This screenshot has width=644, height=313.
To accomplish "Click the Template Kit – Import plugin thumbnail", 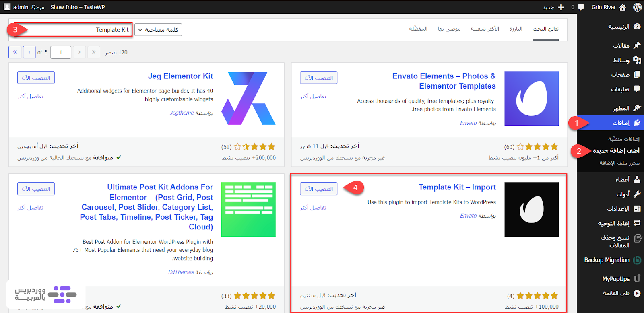I will (531, 209).
